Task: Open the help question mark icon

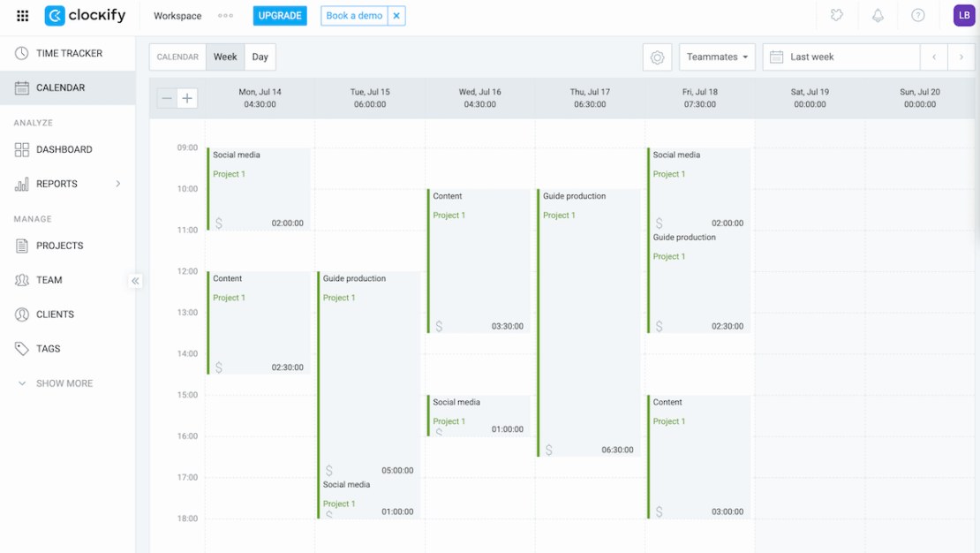Action: click(918, 16)
